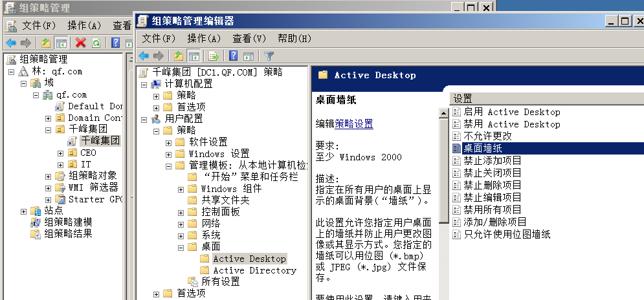This screenshot has height=300, width=644.
Task: Expand the 网络 node in the editor tree
Action: pos(181,224)
